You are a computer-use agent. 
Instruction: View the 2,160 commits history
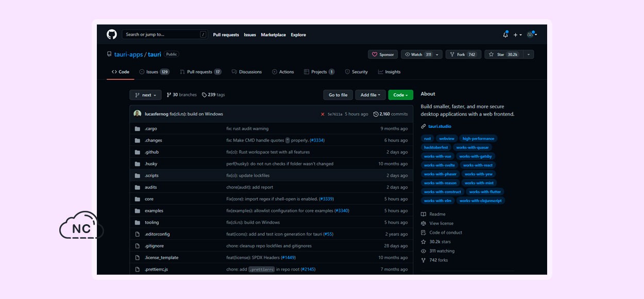pos(391,114)
